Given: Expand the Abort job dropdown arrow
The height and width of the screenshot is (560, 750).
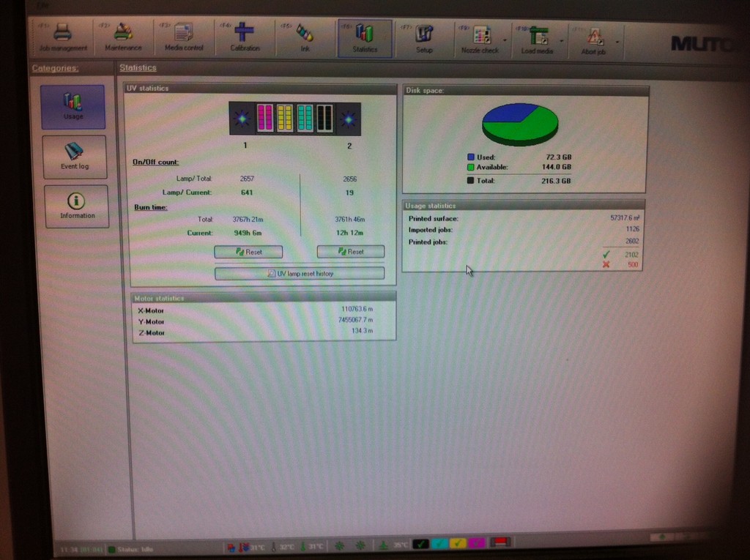Looking at the screenshot, I should tap(618, 41).
